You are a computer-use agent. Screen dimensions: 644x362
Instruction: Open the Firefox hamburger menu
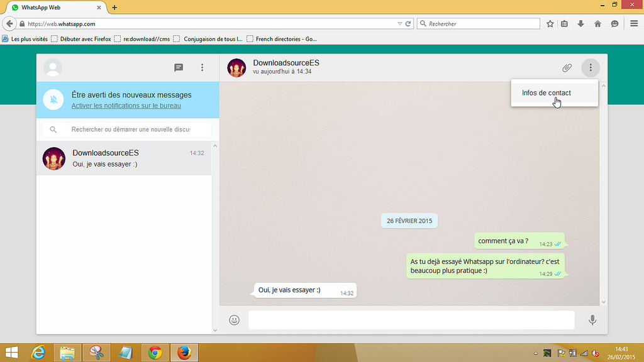pyautogui.click(x=633, y=24)
